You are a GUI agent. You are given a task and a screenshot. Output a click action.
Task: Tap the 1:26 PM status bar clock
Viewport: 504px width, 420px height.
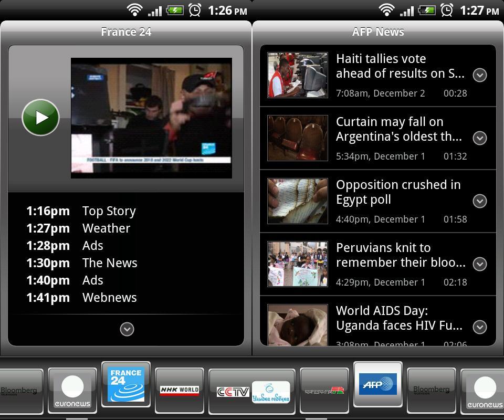point(227,10)
